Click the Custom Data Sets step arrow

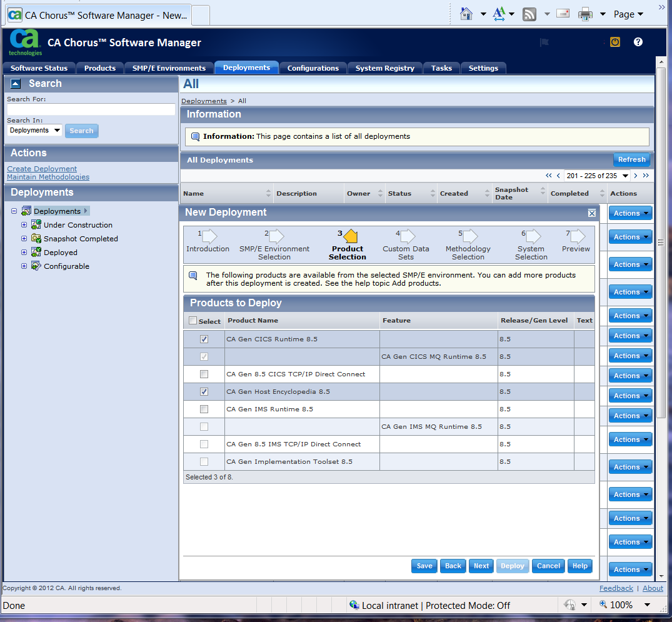tap(408, 236)
